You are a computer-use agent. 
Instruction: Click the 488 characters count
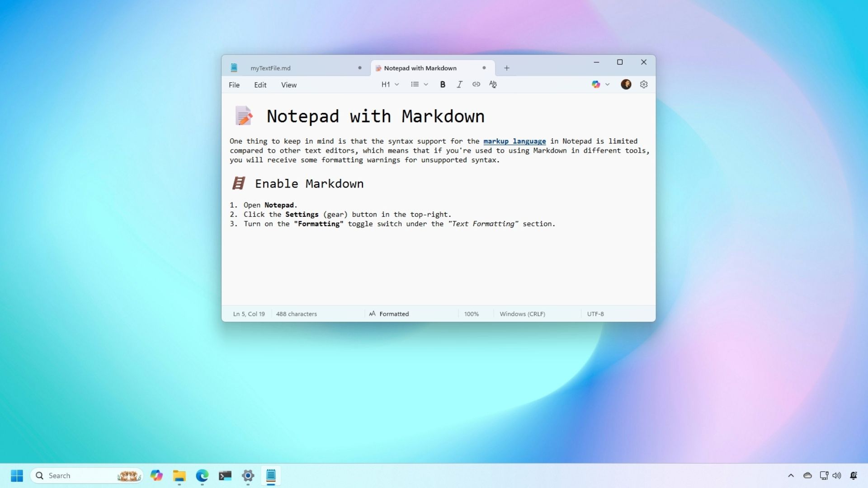tap(296, 314)
